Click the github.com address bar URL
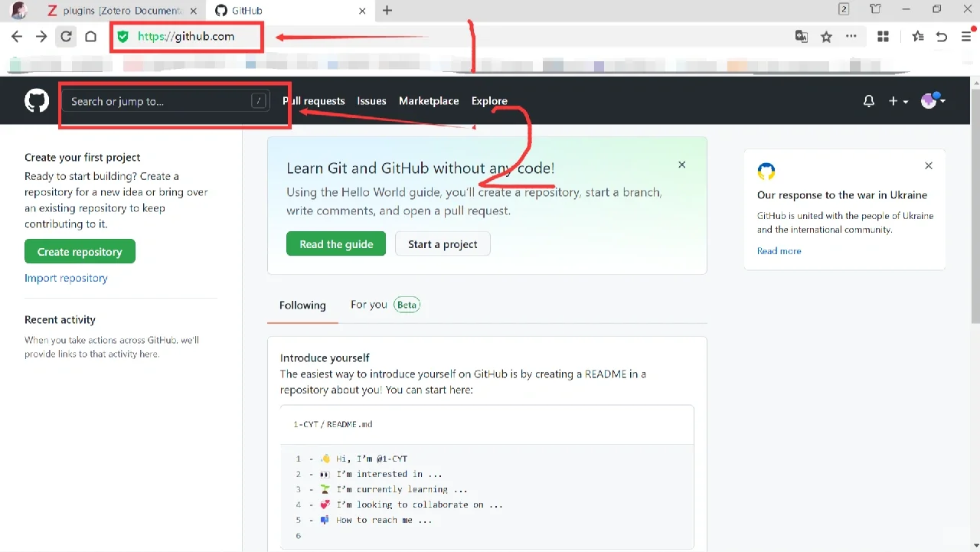 (x=186, y=36)
